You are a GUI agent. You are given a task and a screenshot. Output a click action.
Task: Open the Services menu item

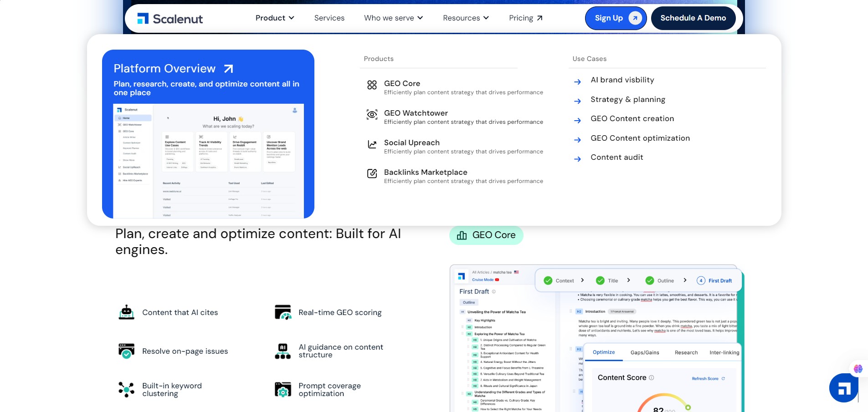click(x=329, y=18)
